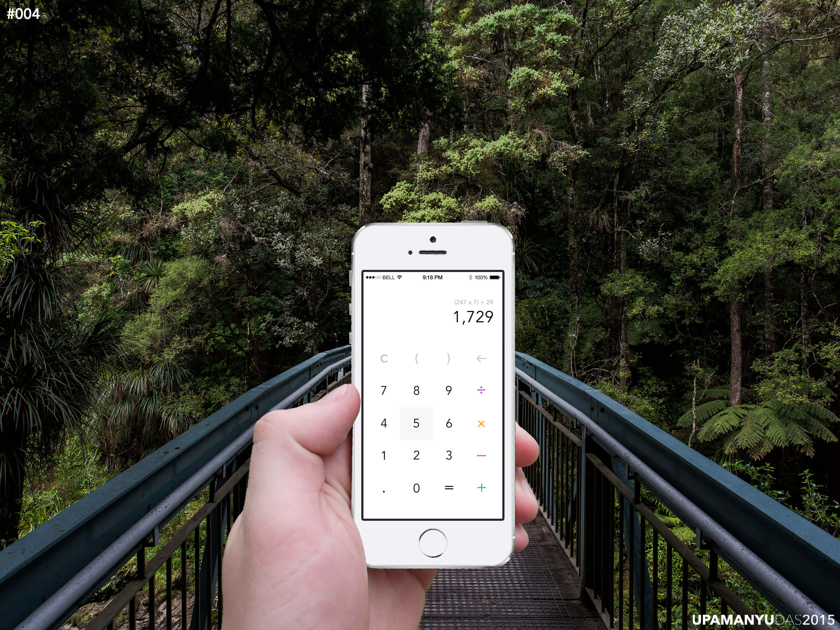Click the backspace arrow icon
The image size is (840, 630).
point(481,358)
